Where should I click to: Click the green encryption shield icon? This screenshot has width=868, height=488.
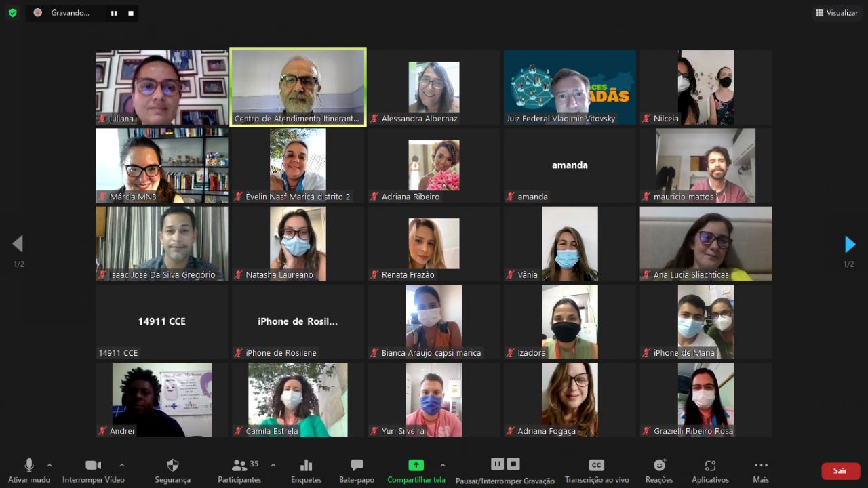[12, 12]
